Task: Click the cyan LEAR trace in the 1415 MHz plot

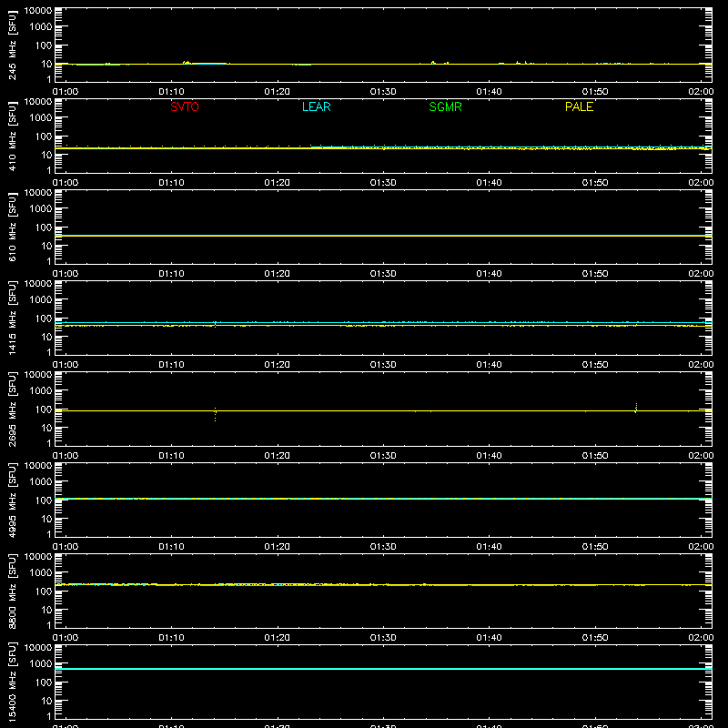Action: pos(383,322)
